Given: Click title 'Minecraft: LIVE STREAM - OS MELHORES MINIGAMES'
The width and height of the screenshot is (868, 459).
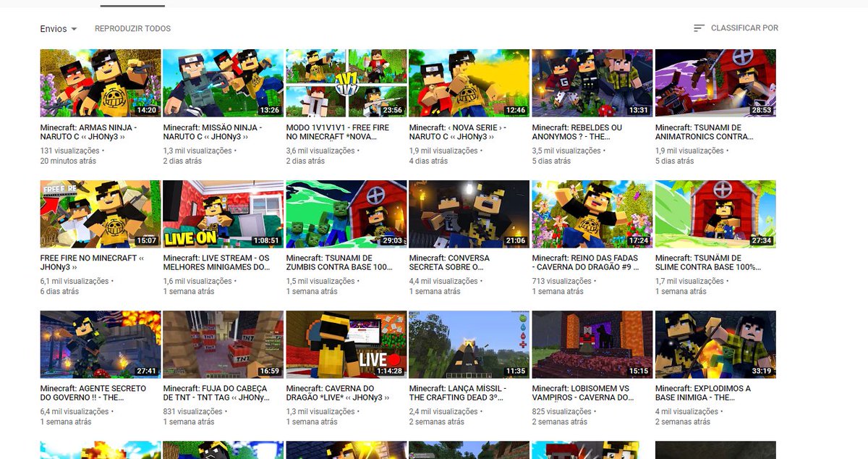Looking at the screenshot, I should (218, 262).
